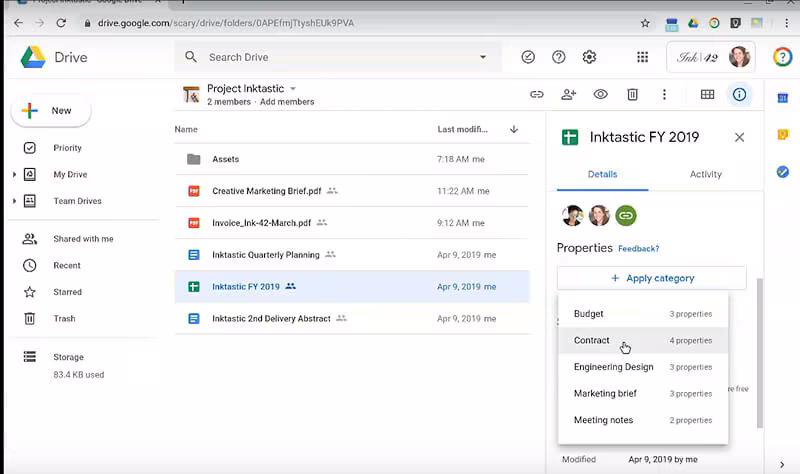
Task: Open Keep notes side panel icon
Action: (783, 135)
